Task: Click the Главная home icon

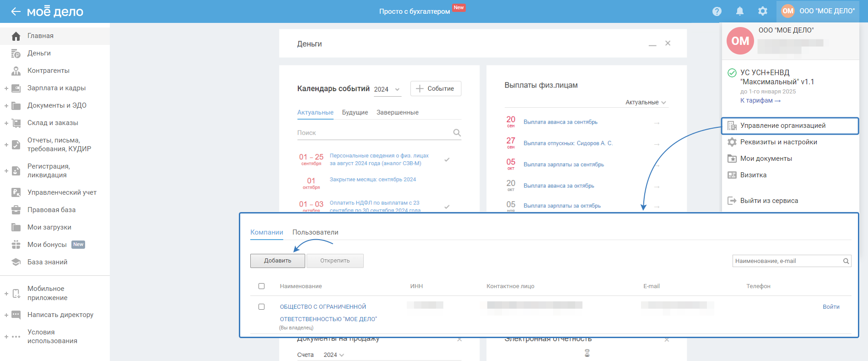Action: pyautogui.click(x=16, y=36)
